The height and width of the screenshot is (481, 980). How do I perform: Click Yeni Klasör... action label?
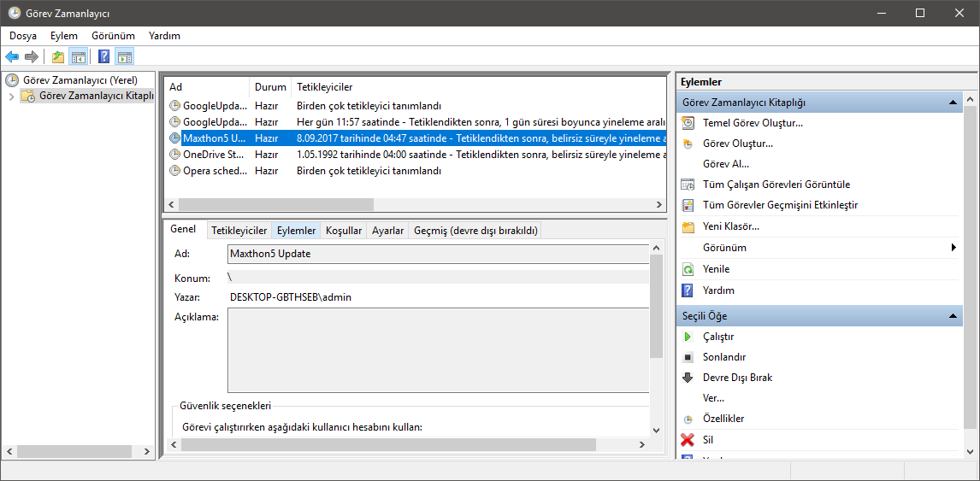731,226
